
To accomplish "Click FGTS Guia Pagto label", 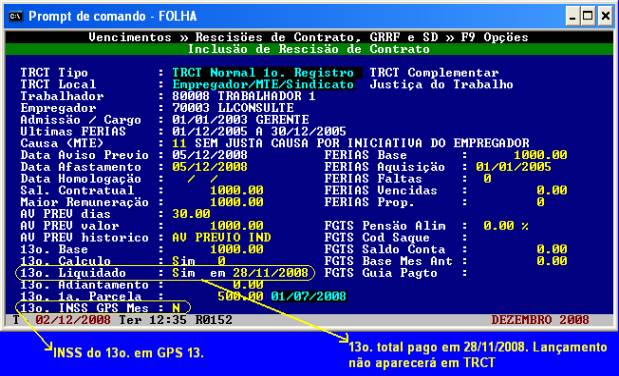I will tap(381, 273).
